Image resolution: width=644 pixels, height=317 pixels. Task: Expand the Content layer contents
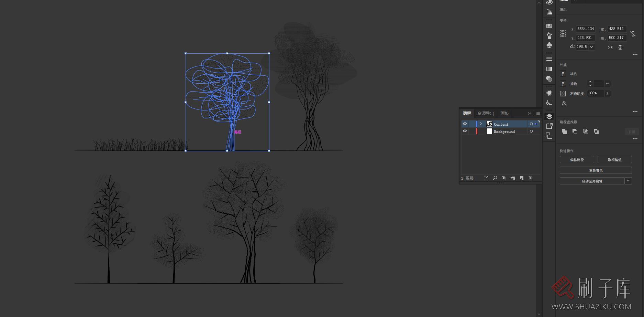[481, 124]
